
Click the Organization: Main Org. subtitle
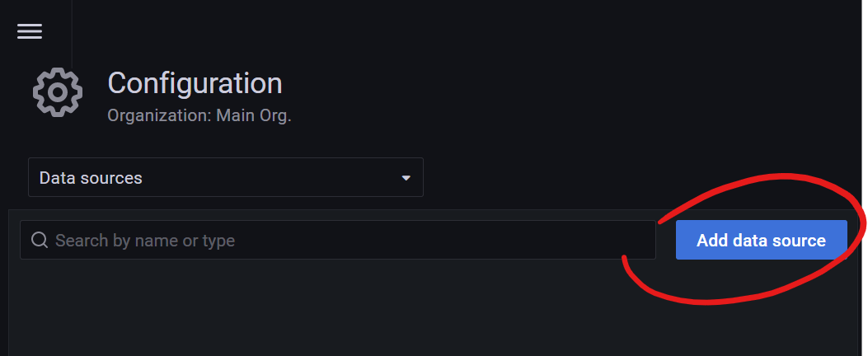click(199, 115)
